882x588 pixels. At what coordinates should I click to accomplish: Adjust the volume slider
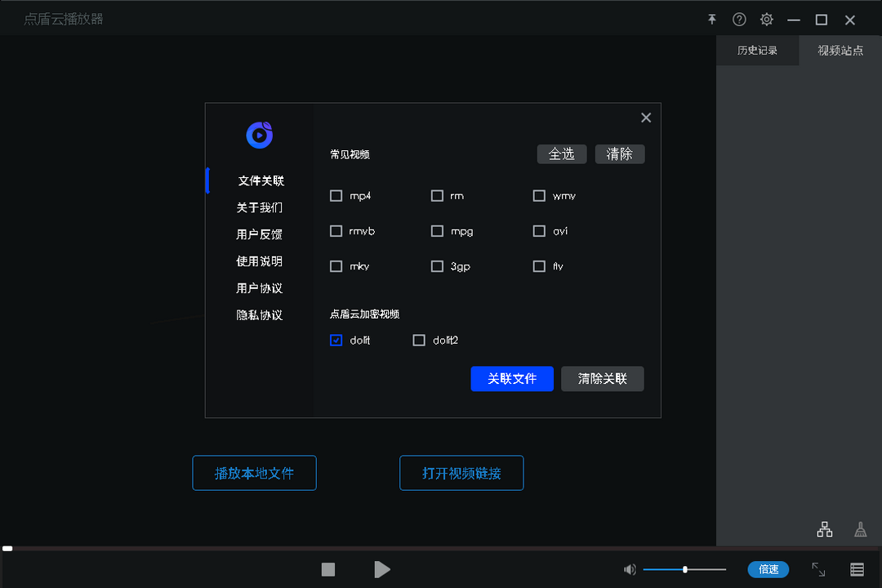click(x=685, y=569)
